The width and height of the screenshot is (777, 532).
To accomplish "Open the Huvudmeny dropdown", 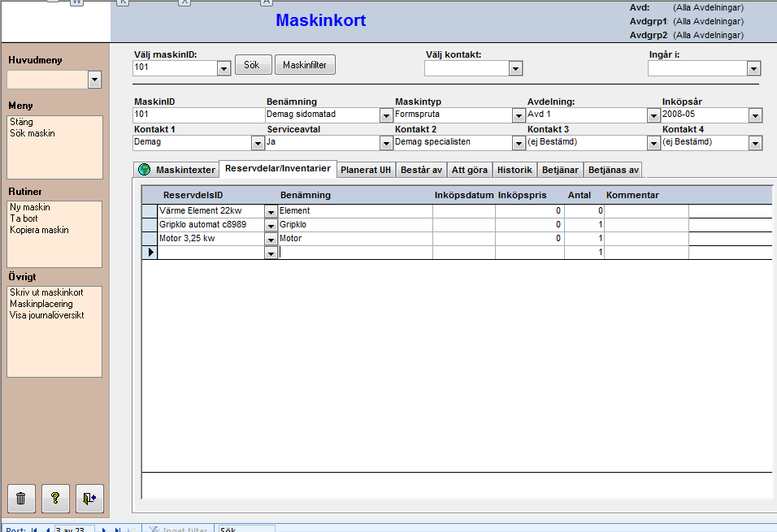I will (x=94, y=80).
